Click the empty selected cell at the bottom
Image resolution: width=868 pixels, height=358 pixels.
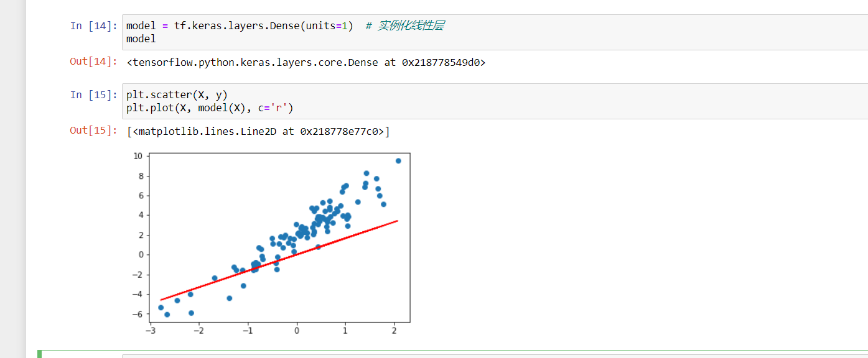(495, 356)
